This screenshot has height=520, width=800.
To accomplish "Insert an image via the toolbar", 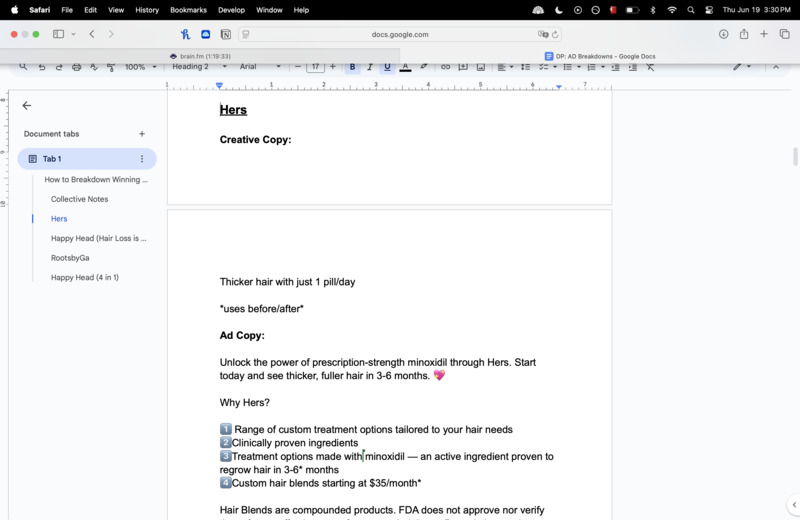I will click(x=481, y=67).
